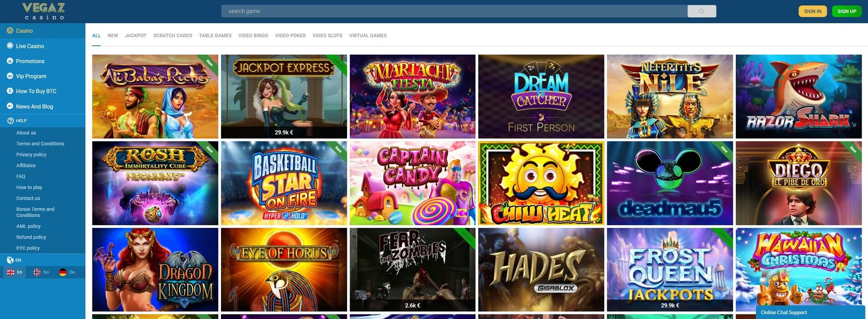The height and width of the screenshot is (319, 868).
Task: Open the Privacy policy link
Action: click(31, 155)
